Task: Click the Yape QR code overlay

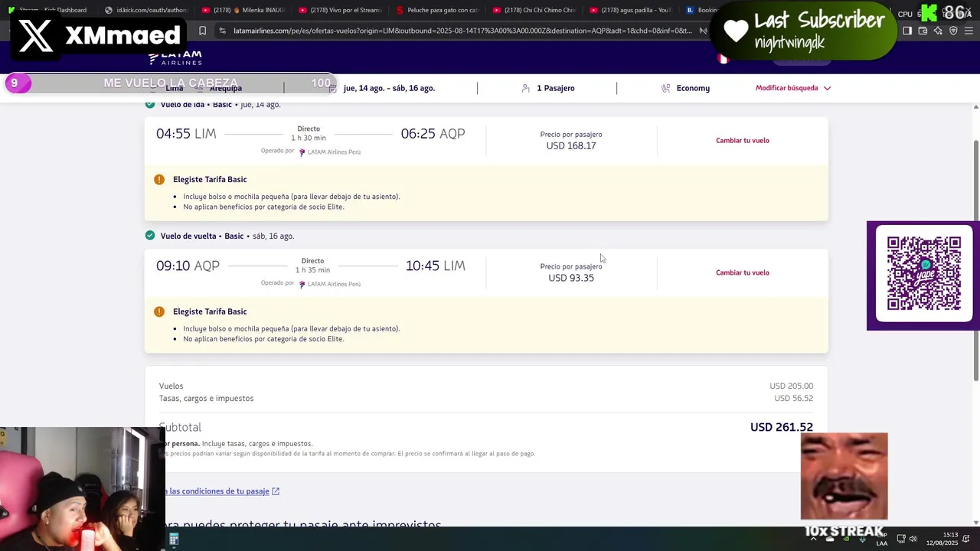Action: [923, 274]
